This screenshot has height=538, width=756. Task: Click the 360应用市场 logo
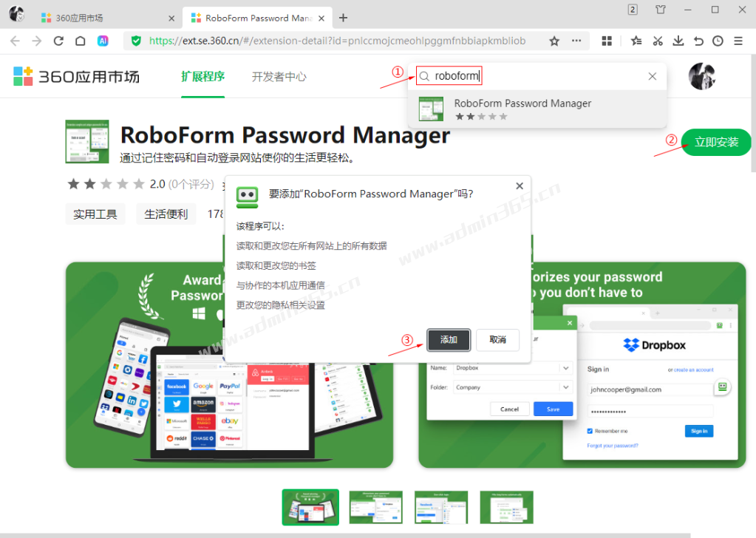76,76
